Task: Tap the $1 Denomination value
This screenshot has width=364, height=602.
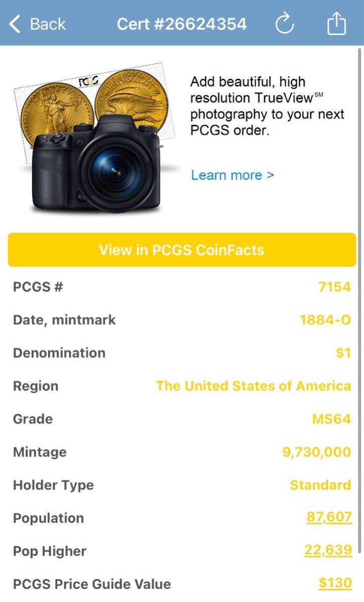Action: point(343,353)
